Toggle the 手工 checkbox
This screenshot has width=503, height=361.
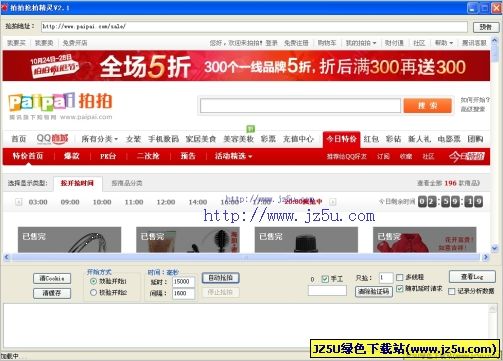[325, 279]
